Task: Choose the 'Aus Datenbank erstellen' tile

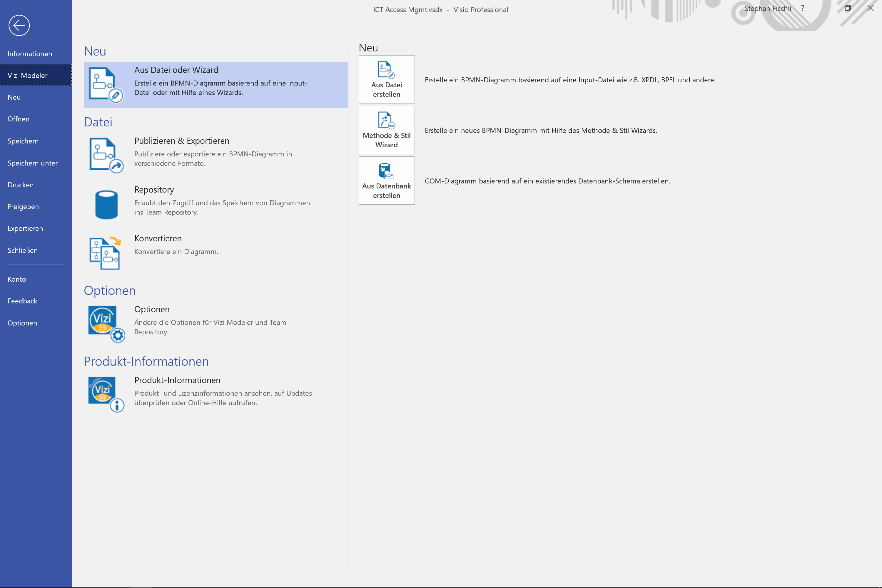Action: pos(386,181)
